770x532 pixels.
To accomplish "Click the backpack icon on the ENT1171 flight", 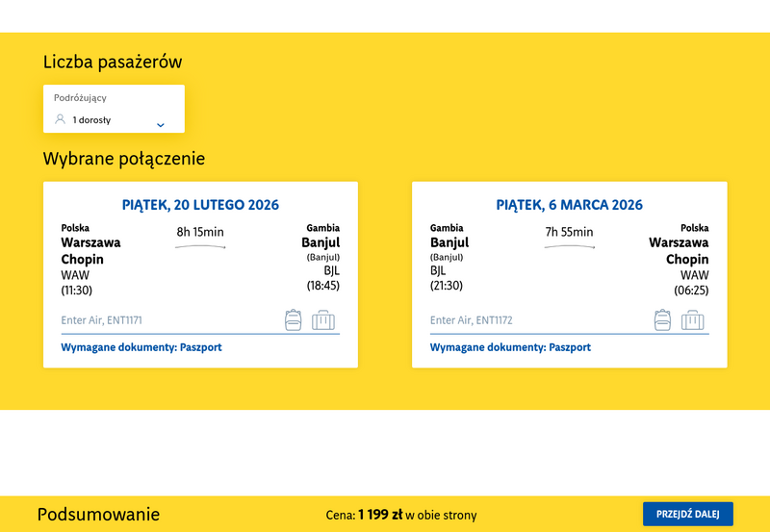I will pyautogui.click(x=294, y=319).
